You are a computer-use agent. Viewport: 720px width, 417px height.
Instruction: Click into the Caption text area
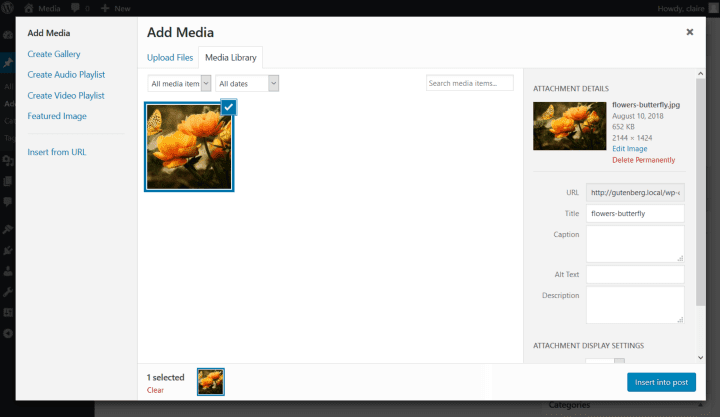click(635, 244)
